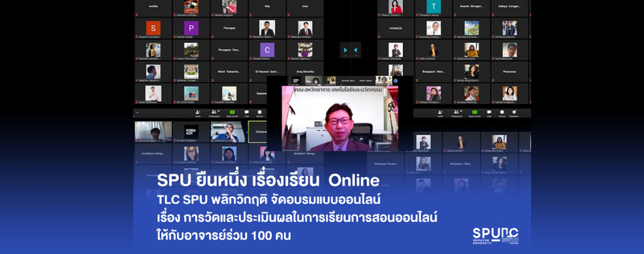Open Invite in the right Zoom window toolbar
The height and width of the screenshot is (254, 644).
tap(440, 113)
